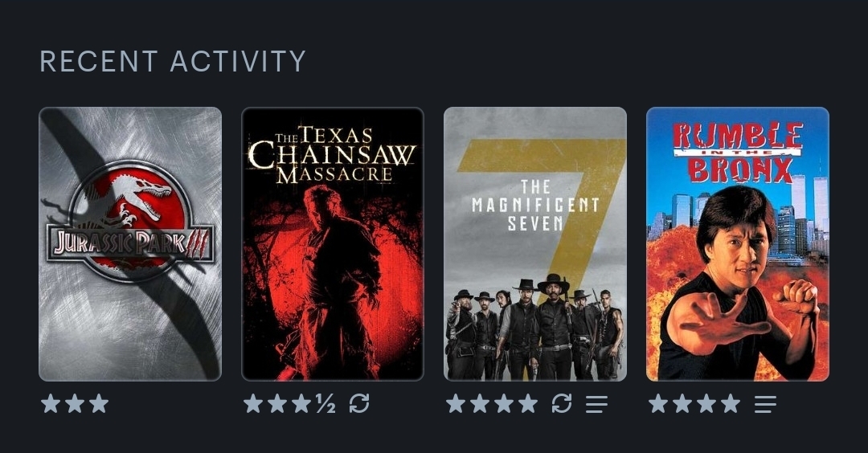868x453 pixels.
Task: Click the first star under Rumble in the Bronx
Action: pos(658,403)
